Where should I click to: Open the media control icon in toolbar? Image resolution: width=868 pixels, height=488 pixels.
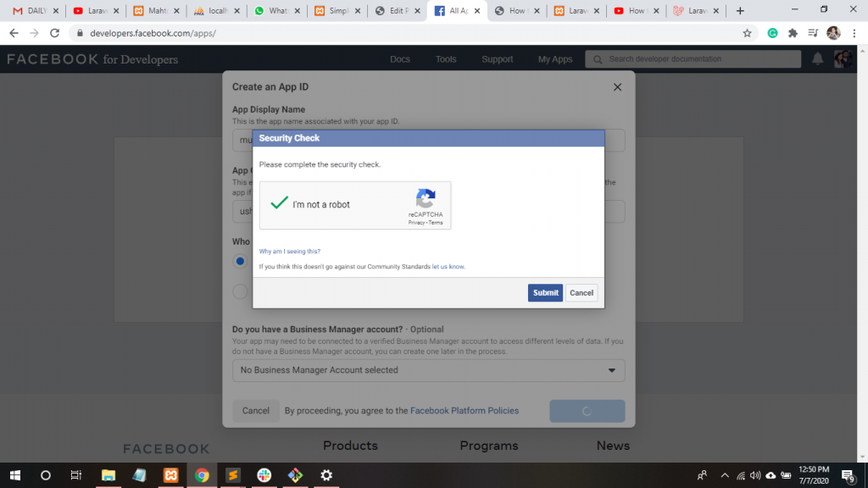coord(813,33)
